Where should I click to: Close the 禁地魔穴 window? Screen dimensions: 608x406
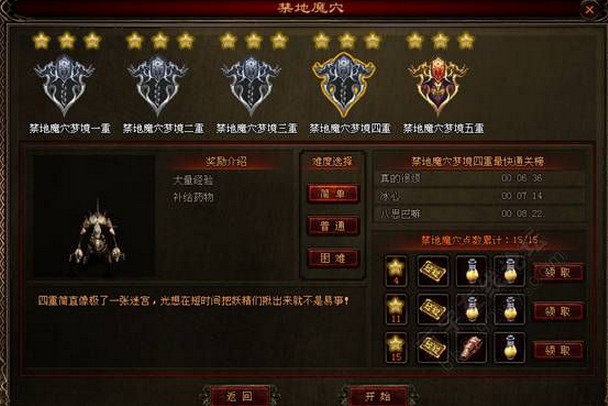(589, 10)
